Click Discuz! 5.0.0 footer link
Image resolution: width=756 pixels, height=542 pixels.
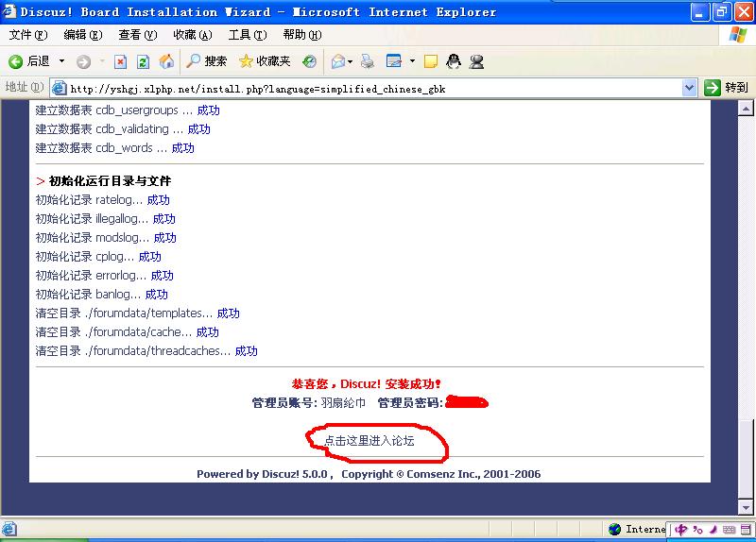(295, 474)
